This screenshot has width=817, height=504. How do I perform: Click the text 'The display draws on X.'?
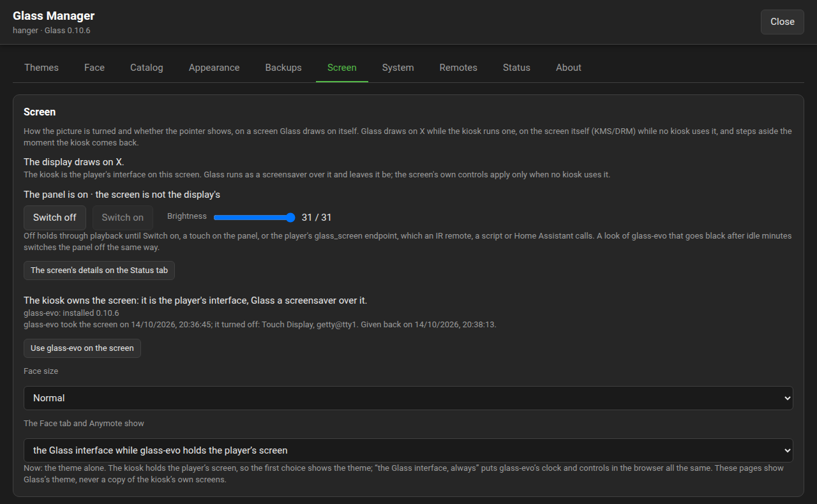click(73, 162)
